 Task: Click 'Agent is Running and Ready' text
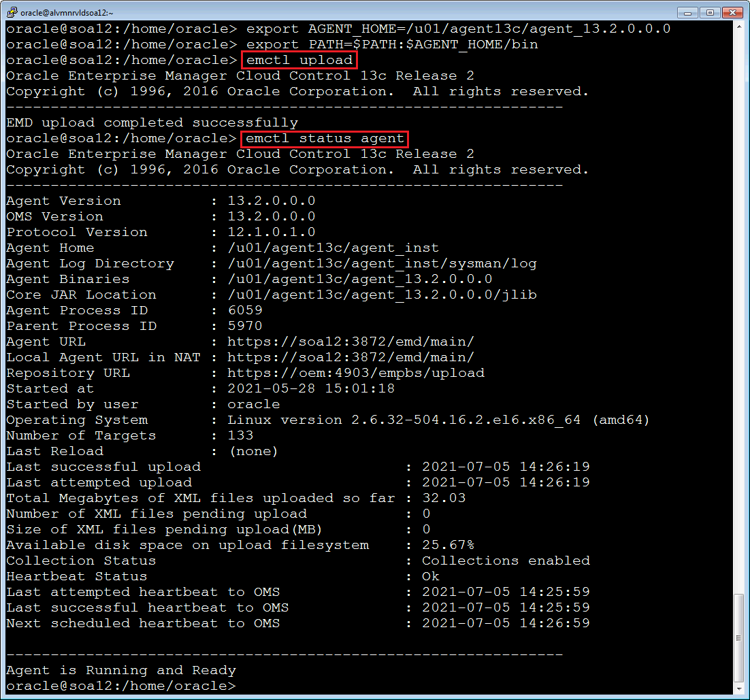121,670
